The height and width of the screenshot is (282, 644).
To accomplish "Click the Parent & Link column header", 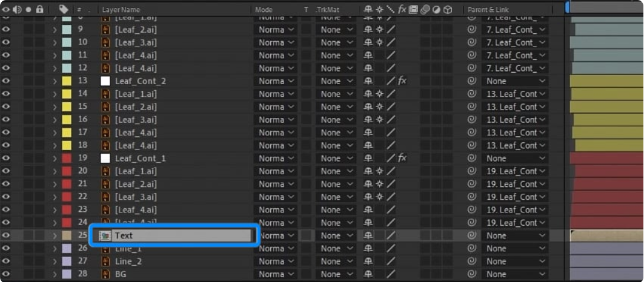I will point(488,10).
